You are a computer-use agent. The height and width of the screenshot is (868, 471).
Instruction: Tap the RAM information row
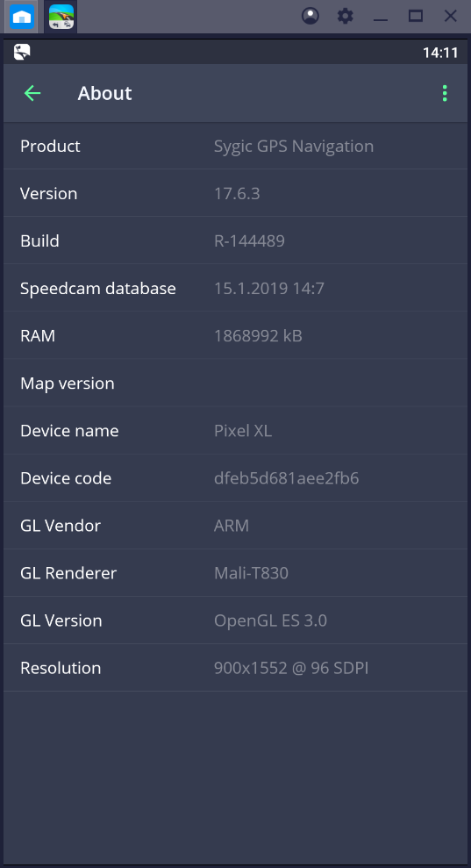(x=236, y=335)
